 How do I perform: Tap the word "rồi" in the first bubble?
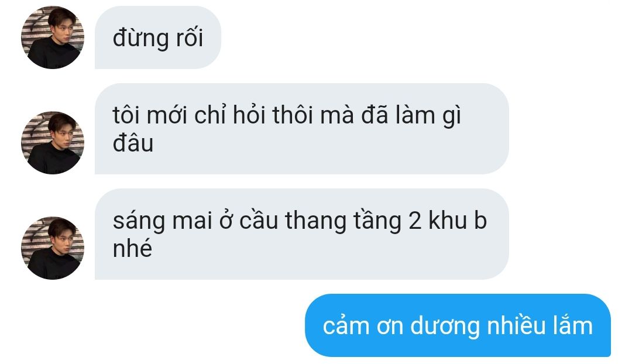[189, 38]
